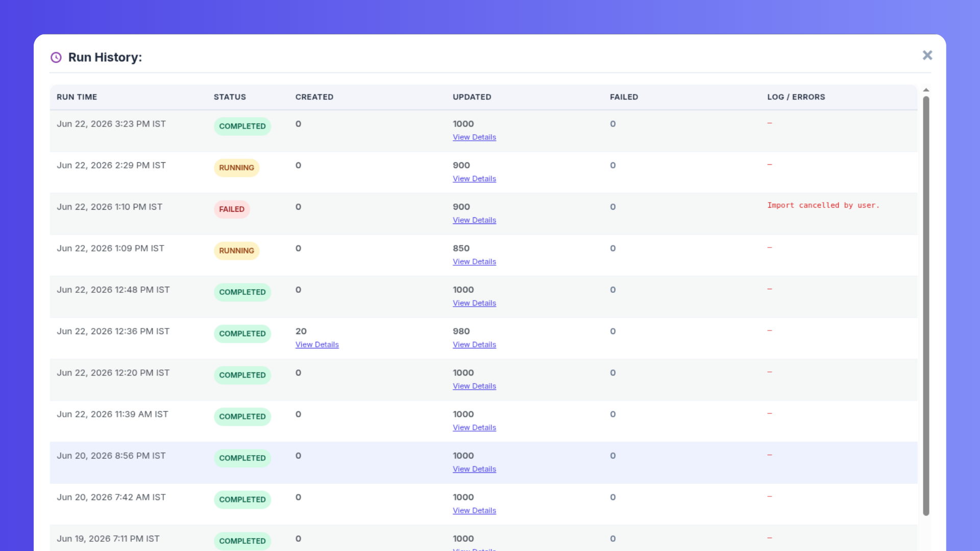The width and height of the screenshot is (980, 551).
Task: Click updated count 1000 for 12:48 PM run
Action: coord(463,290)
